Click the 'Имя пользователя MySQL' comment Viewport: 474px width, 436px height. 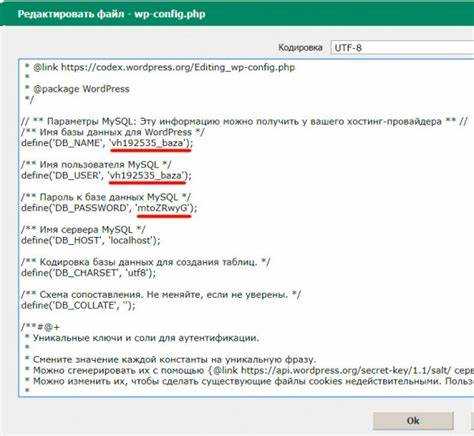pos(96,165)
